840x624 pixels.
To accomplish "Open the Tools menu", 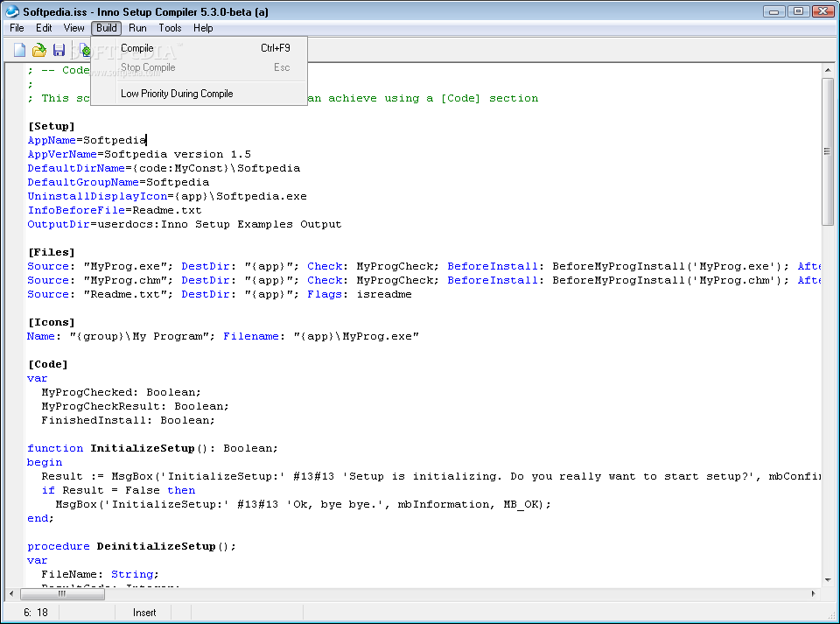I will (170, 28).
